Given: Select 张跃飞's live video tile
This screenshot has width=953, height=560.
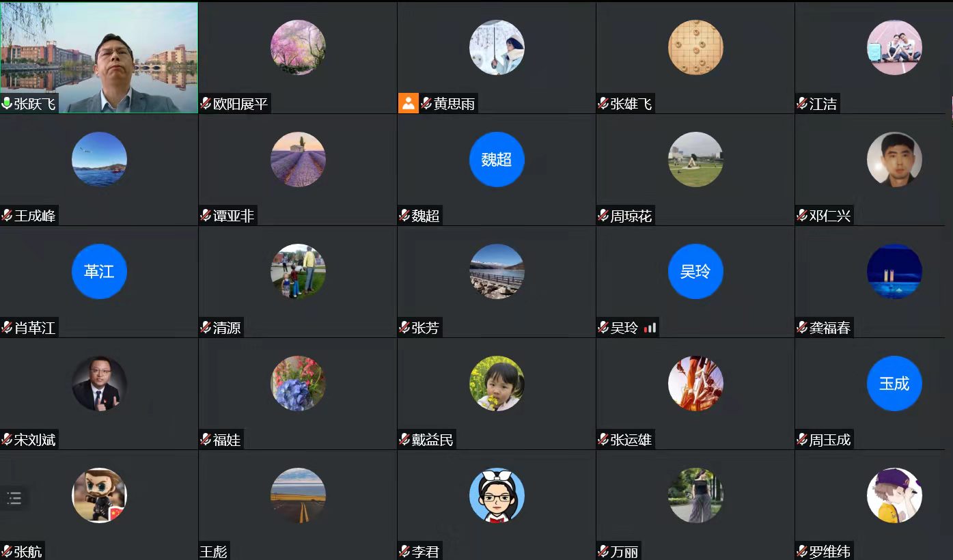Looking at the screenshot, I should [x=99, y=57].
